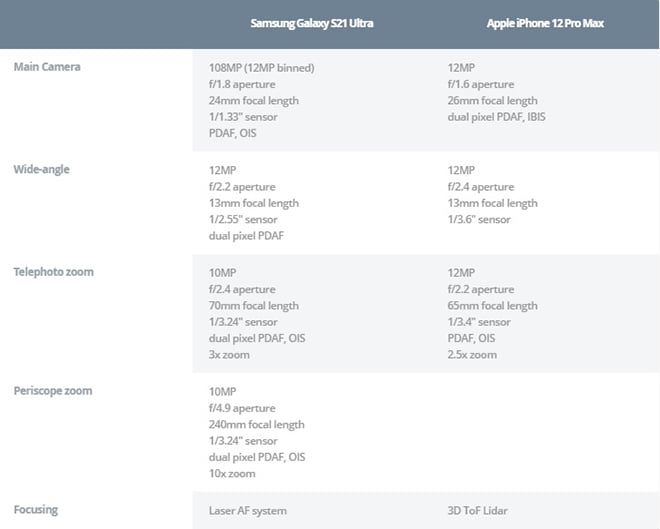Select the Wide-angle row label
This screenshot has width=660, height=529.
click(x=42, y=170)
